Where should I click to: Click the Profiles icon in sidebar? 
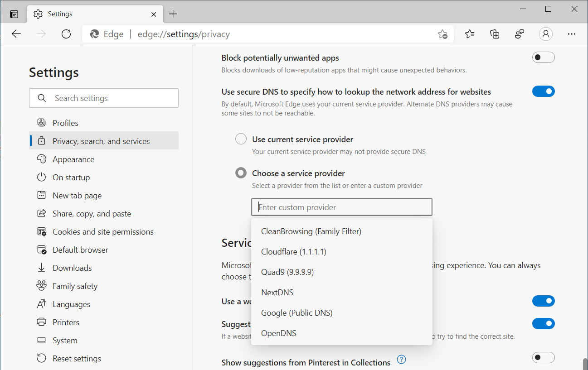tap(41, 123)
